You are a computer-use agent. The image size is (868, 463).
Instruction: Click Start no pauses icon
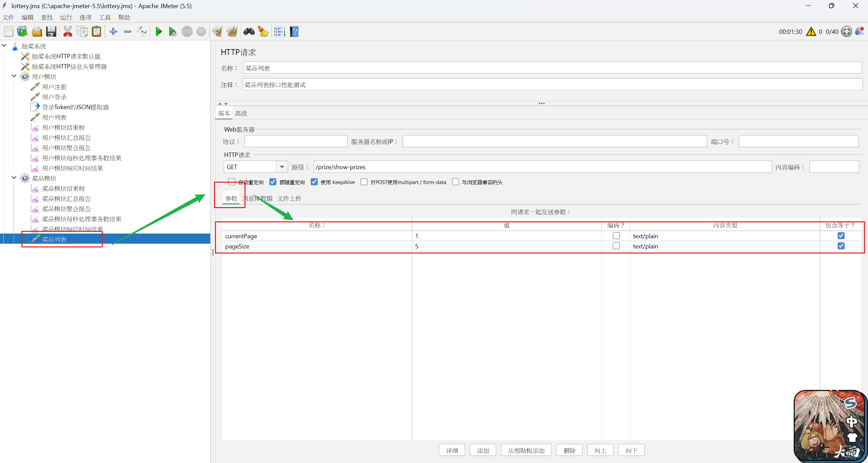173,32
